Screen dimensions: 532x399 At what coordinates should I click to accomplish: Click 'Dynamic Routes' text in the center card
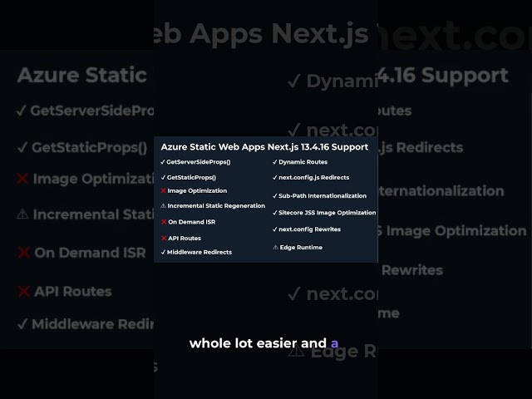303,162
